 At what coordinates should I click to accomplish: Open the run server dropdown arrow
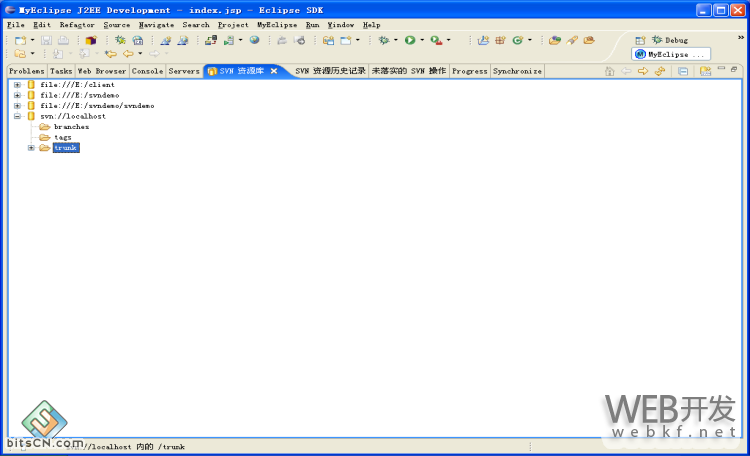coord(241,40)
